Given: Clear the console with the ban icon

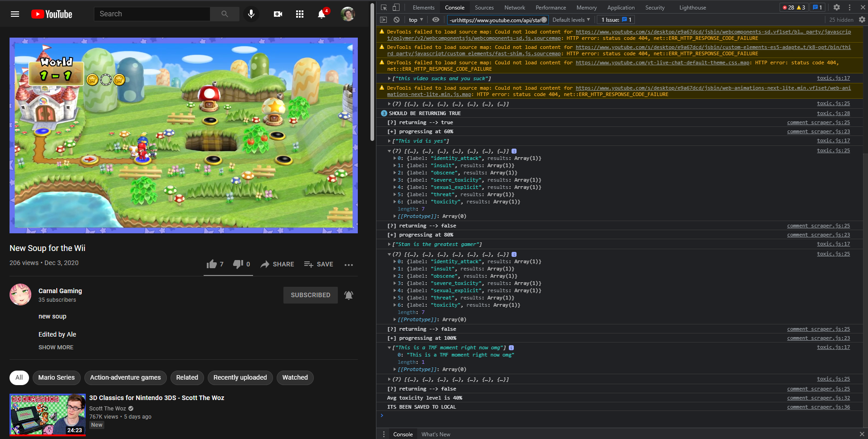Looking at the screenshot, I should click(397, 20).
